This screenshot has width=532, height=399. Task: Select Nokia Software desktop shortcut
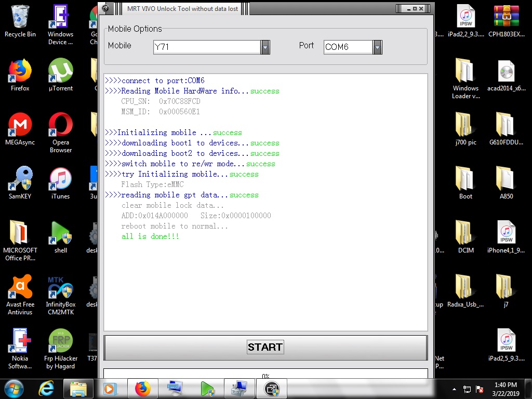pyautogui.click(x=20, y=349)
